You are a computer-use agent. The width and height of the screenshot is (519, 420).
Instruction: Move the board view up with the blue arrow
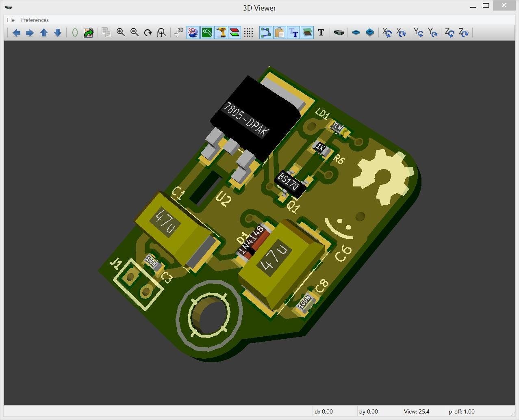[43, 32]
